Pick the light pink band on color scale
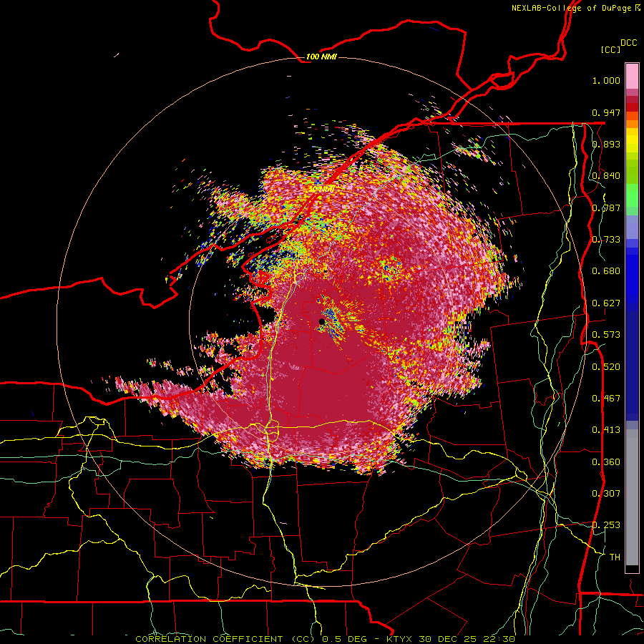The image size is (644, 644). coord(632,76)
